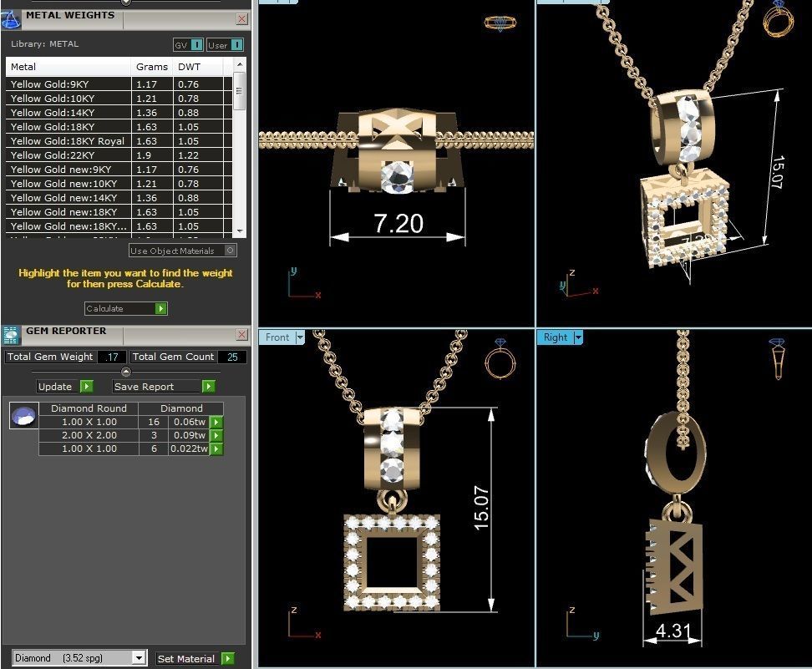Collapse the Gem Reporter section expander handle
812x669 pixels.
pos(126,372)
